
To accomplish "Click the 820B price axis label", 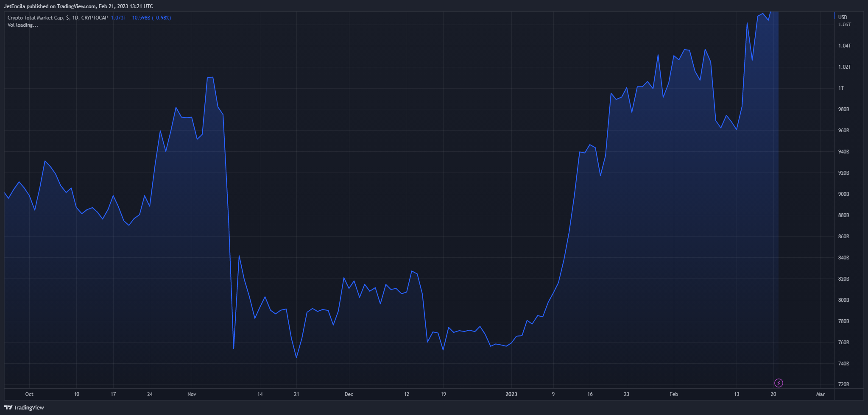I will (x=843, y=279).
